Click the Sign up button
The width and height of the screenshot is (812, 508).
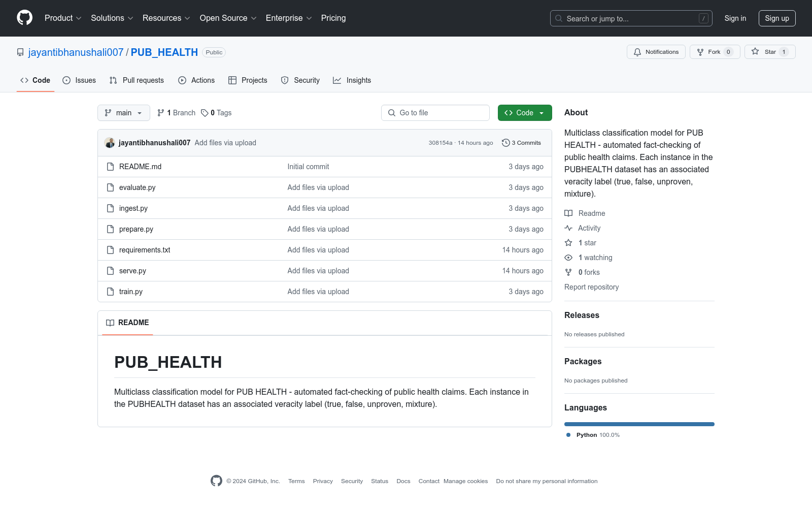[x=777, y=18]
